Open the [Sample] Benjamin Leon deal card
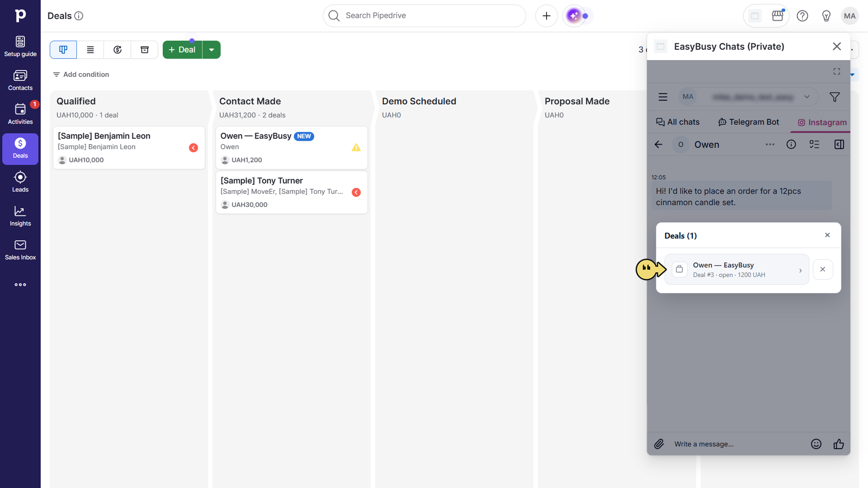This screenshot has width=868, height=488. click(129, 148)
